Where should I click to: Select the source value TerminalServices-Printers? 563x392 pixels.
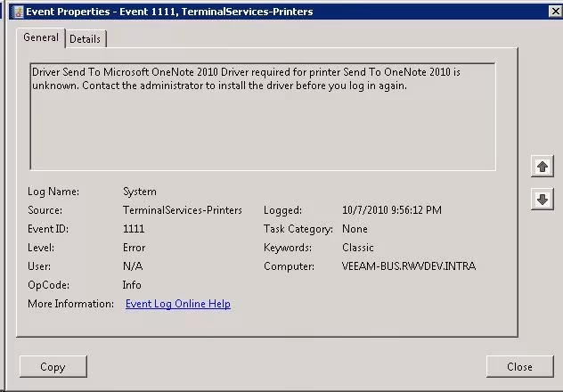[x=183, y=210]
